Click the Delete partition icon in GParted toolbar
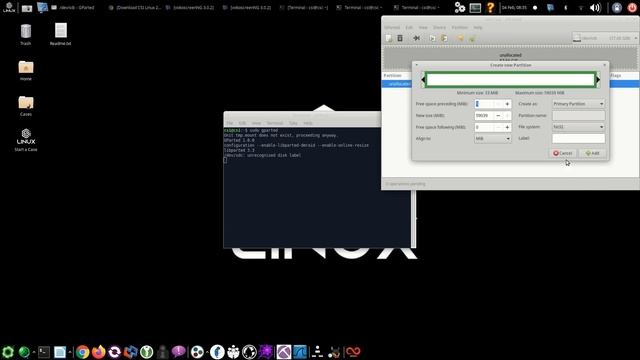The image size is (640, 360). point(400,38)
